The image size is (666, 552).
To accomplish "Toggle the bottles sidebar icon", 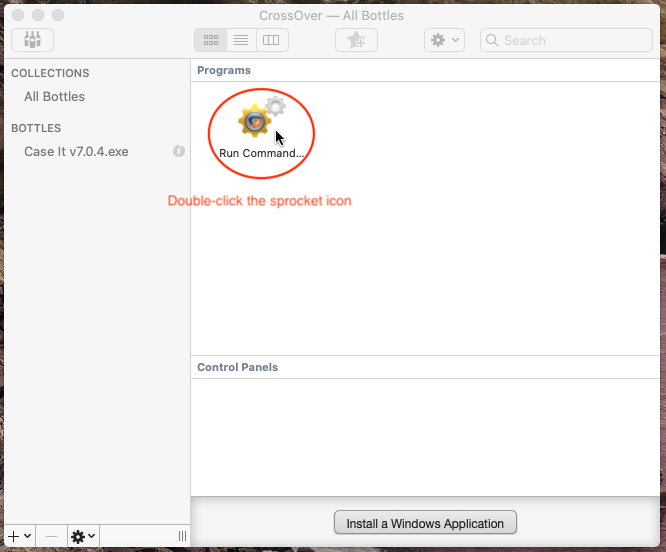I will coord(32,40).
